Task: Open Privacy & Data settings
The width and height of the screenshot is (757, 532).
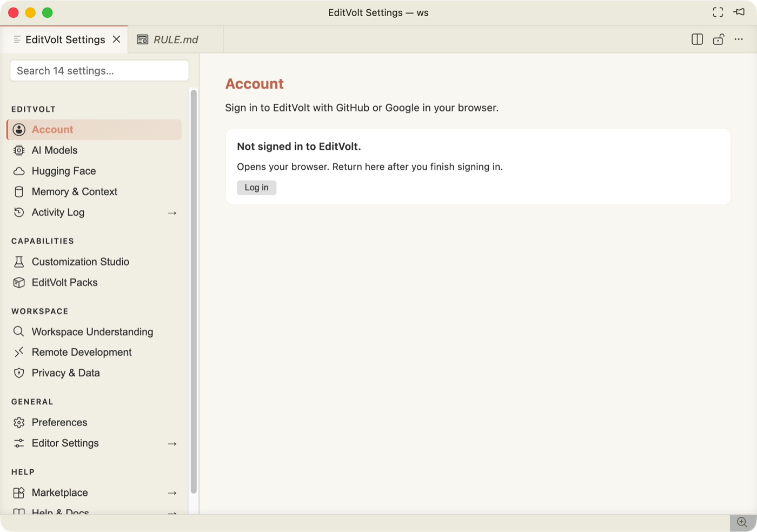Action: pyautogui.click(x=94, y=373)
